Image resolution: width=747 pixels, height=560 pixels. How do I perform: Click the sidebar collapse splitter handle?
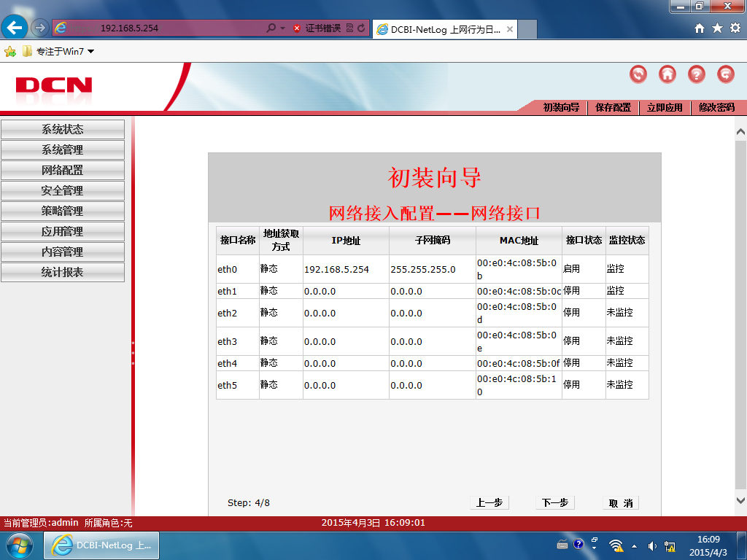tap(133, 353)
